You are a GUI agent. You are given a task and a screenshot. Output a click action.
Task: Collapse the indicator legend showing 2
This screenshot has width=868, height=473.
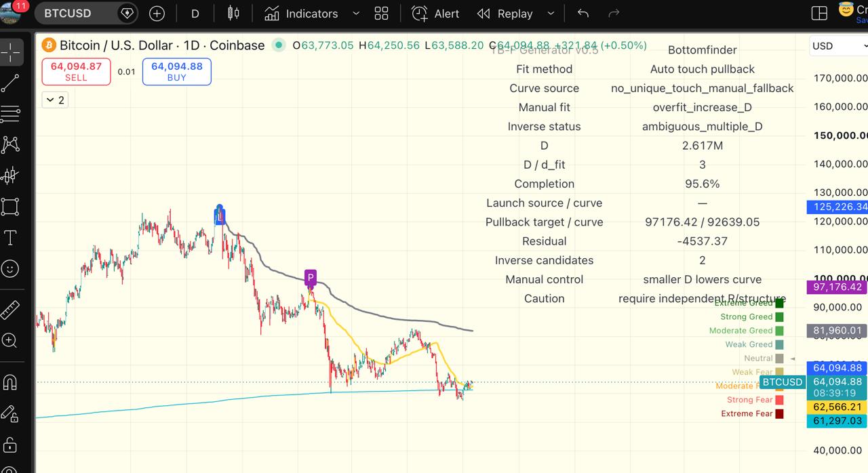(55, 100)
